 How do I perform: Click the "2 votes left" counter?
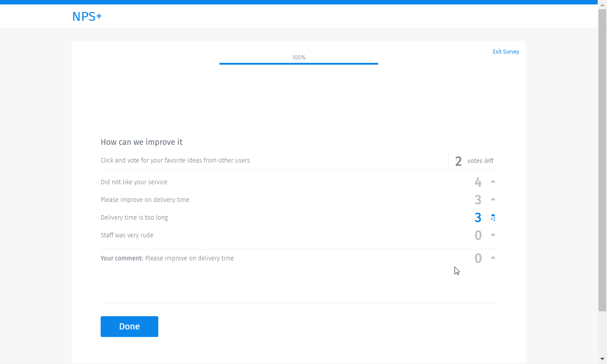coord(472,161)
